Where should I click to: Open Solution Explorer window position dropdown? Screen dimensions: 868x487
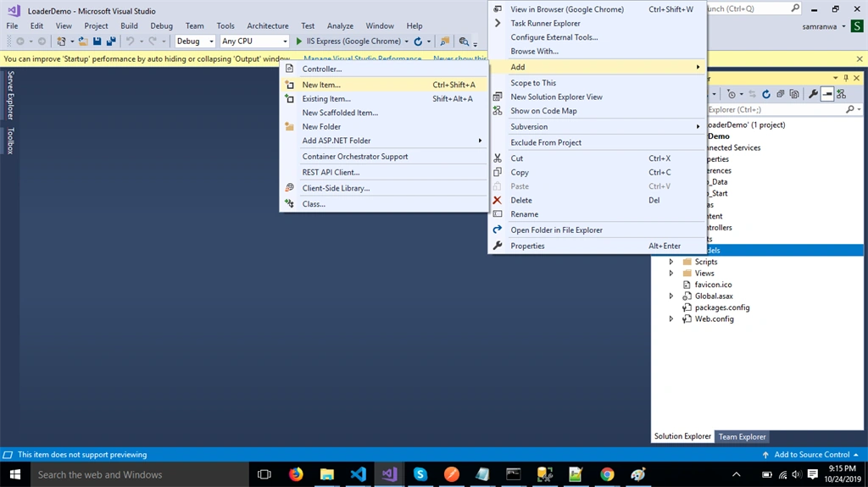click(835, 78)
